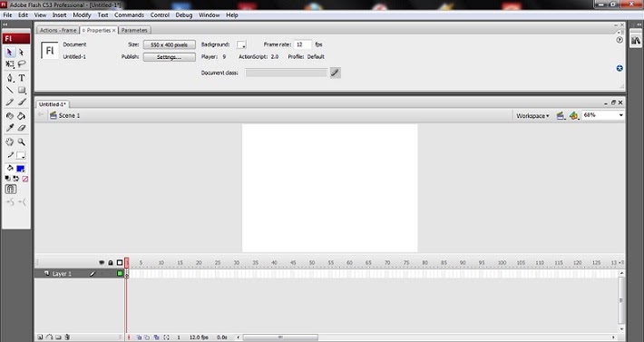Open the blue fill color swatch
Viewport: 644px width, 342px height.
tap(21, 169)
